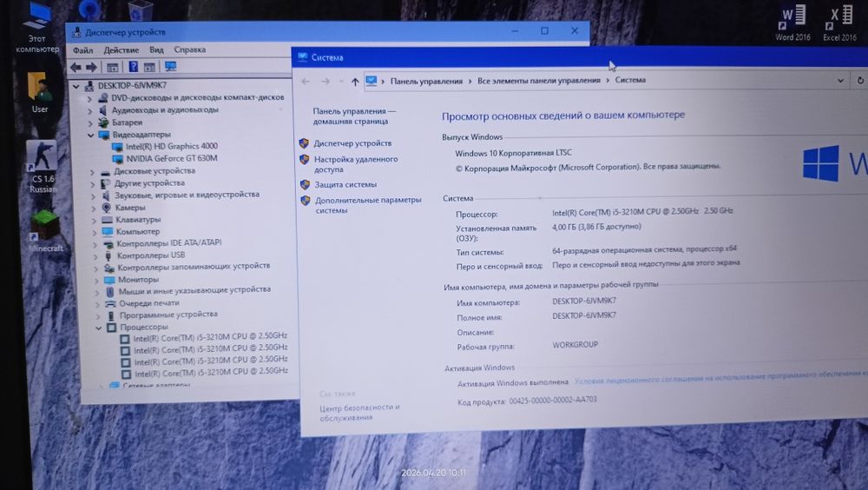Open address bar history dropdown in Система
868x490 pixels.
(840, 81)
